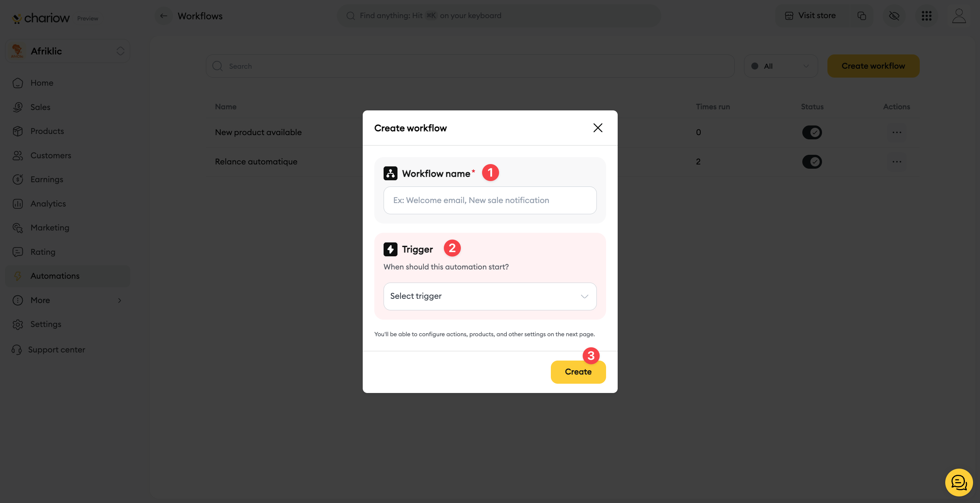Go to Analytics in the sidebar
The image size is (980, 503).
point(48,203)
